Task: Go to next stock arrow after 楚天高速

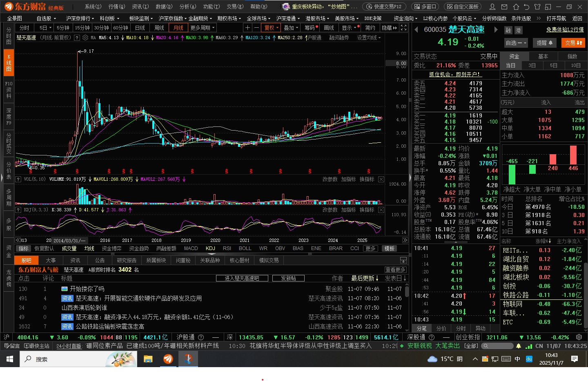Action: tap(496, 30)
